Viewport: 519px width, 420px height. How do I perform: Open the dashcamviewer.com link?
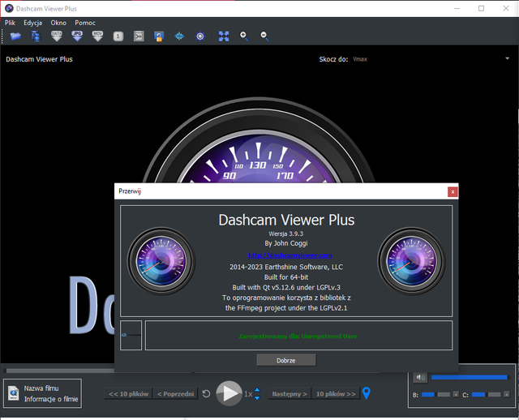pyautogui.click(x=290, y=255)
